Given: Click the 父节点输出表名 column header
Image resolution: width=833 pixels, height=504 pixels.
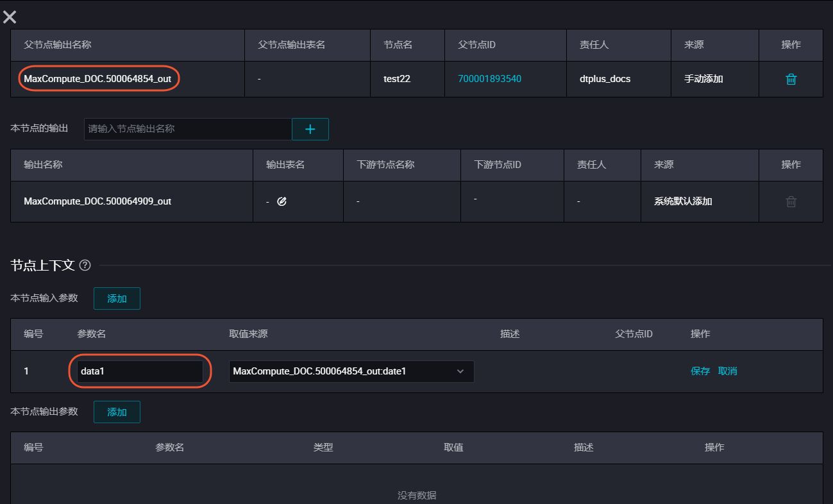Looking at the screenshot, I should (292, 45).
